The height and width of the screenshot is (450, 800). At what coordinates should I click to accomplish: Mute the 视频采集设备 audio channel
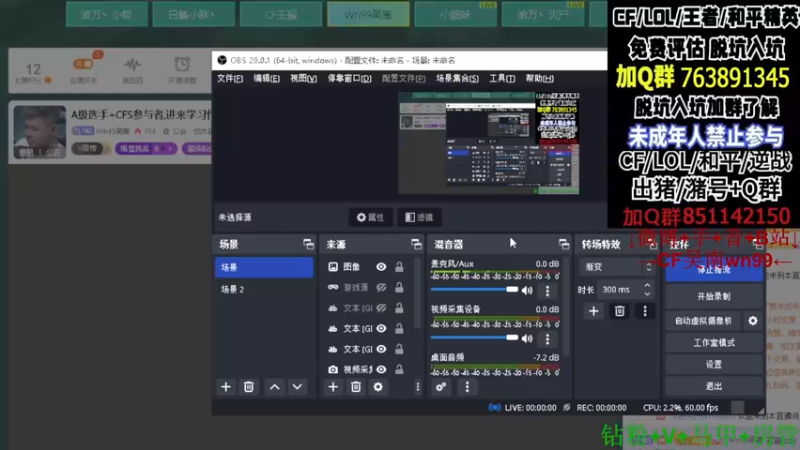528,338
